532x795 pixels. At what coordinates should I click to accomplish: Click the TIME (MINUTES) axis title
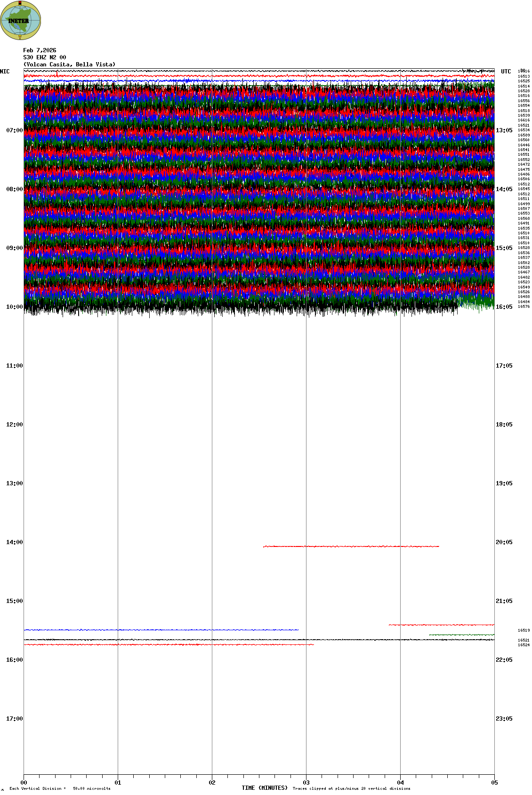264,788
